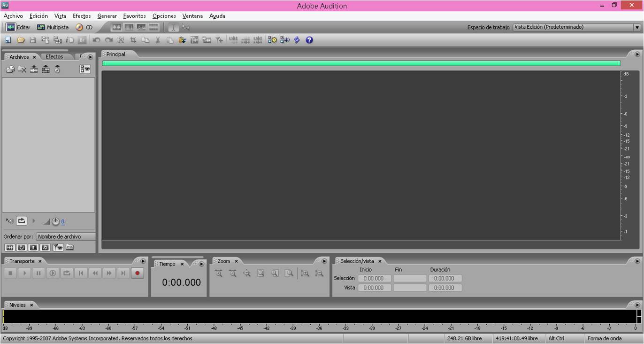This screenshot has height=344, width=644.
Task: Open the Generar menu
Action: 107,16
